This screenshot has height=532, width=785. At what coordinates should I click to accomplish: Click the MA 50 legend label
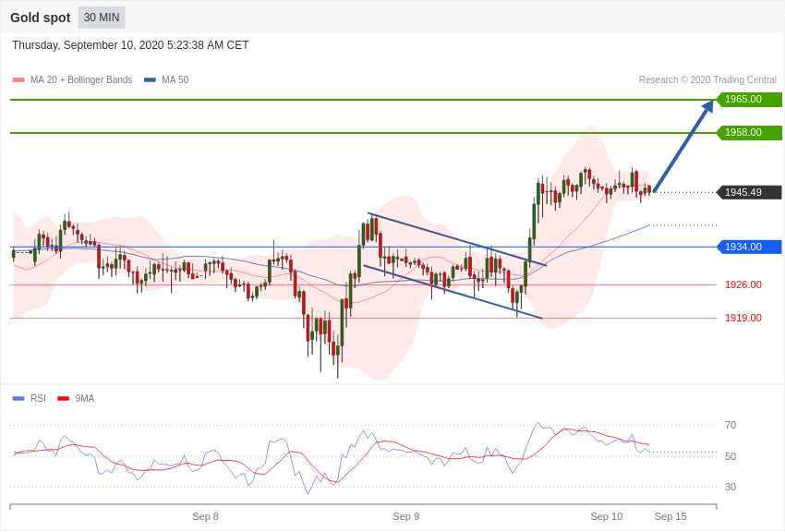click(175, 79)
